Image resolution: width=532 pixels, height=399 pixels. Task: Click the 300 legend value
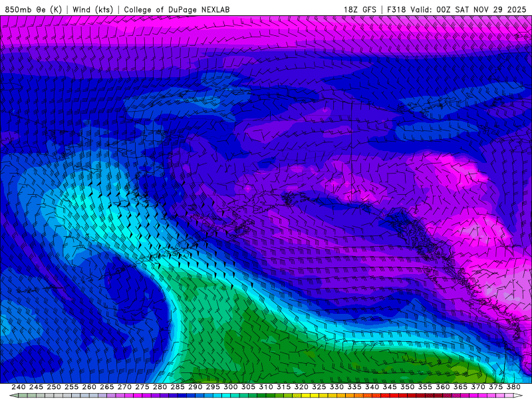[x=231, y=387]
